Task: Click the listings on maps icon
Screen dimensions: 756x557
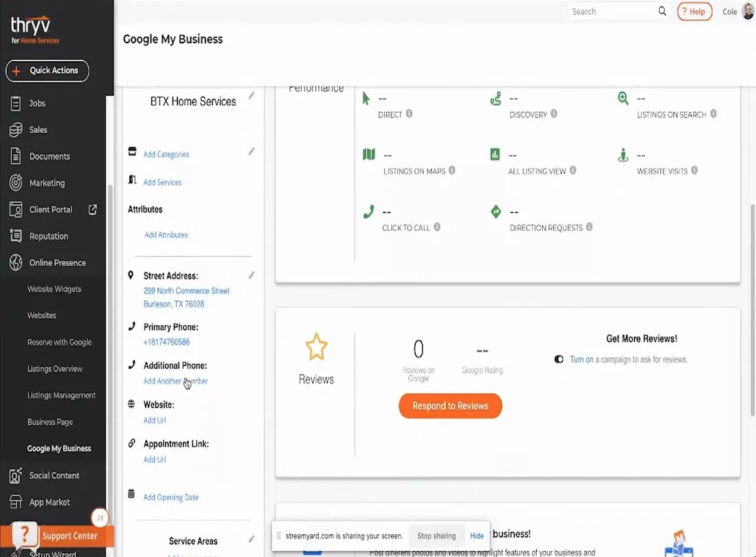Action: pos(369,154)
